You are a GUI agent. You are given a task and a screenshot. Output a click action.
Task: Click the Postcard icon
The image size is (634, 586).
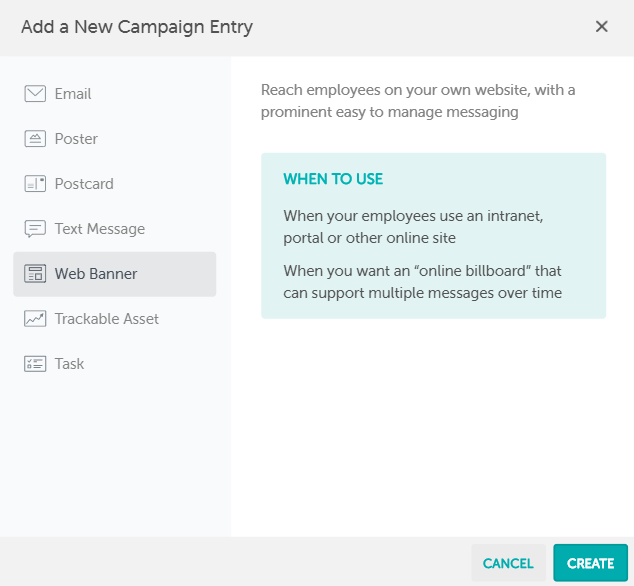[x=35, y=184]
